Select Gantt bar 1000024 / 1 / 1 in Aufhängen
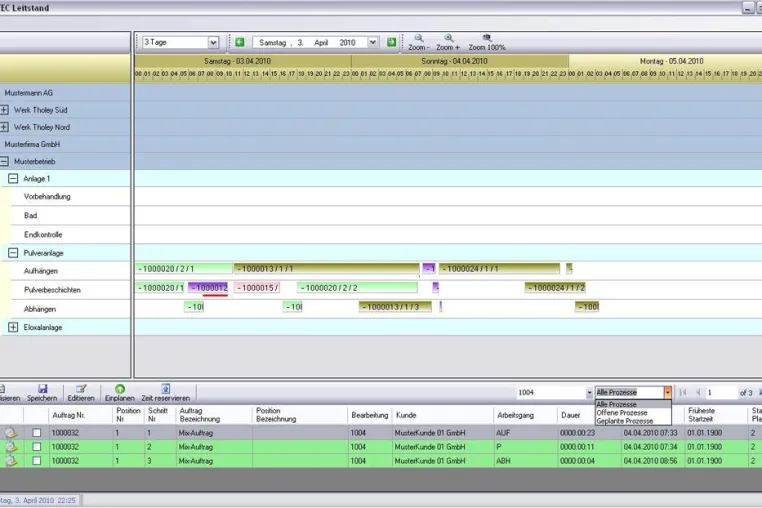Viewport: 762px width, 508px height. tap(499, 268)
